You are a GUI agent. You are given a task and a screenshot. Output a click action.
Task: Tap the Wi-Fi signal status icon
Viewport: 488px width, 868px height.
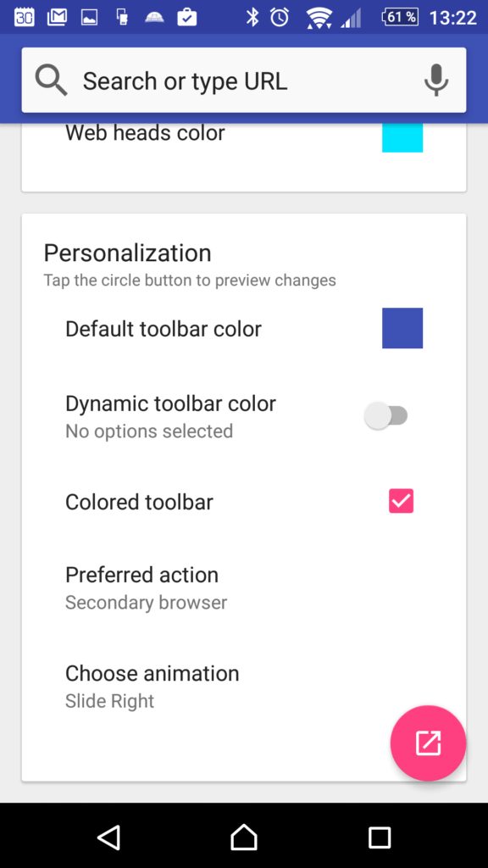tap(319, 17)
